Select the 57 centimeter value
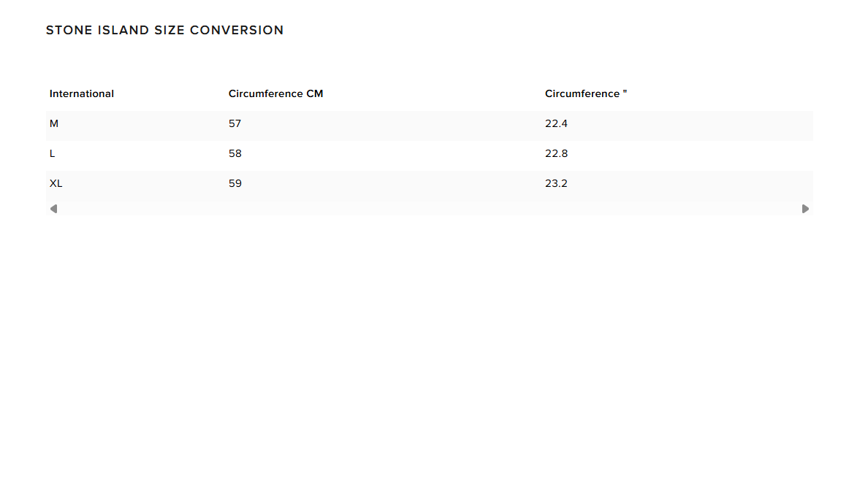 235,123
